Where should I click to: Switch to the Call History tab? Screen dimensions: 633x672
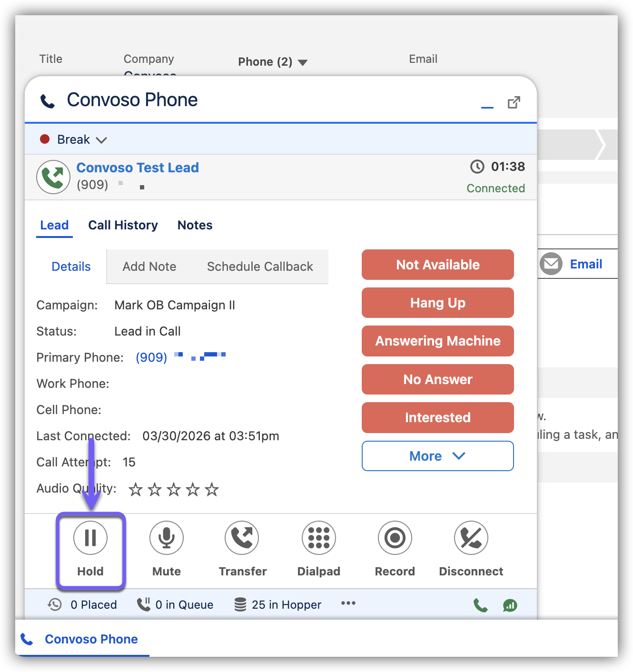123,225
